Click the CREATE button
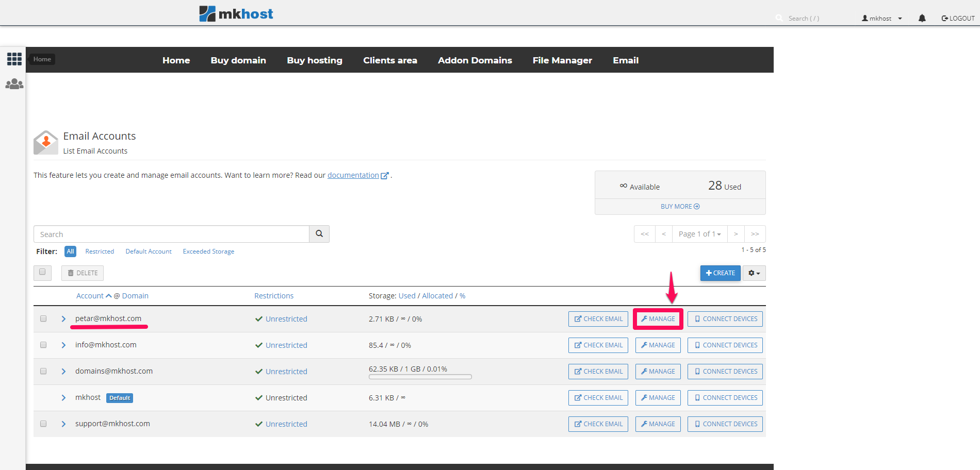 tap(721, 273)
